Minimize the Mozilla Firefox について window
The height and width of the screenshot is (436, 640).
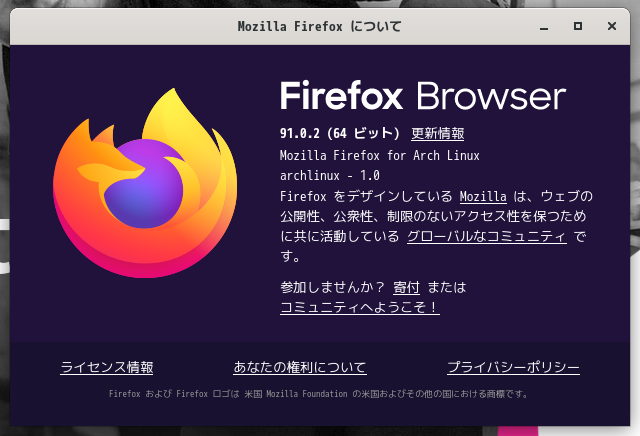(544, 27)
